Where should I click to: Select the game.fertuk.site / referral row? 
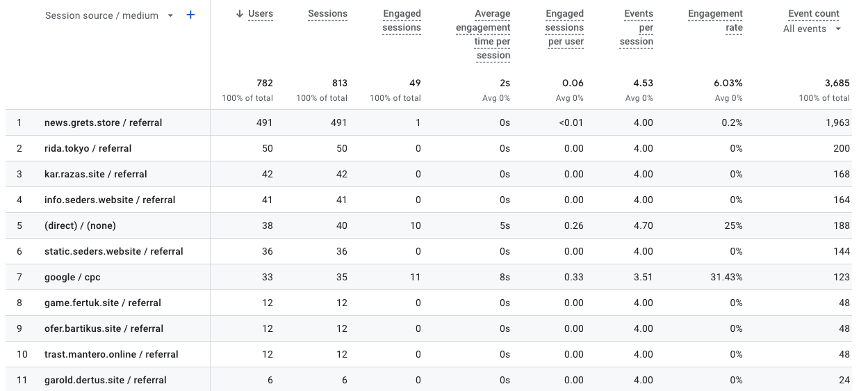[x=102, y=303]
